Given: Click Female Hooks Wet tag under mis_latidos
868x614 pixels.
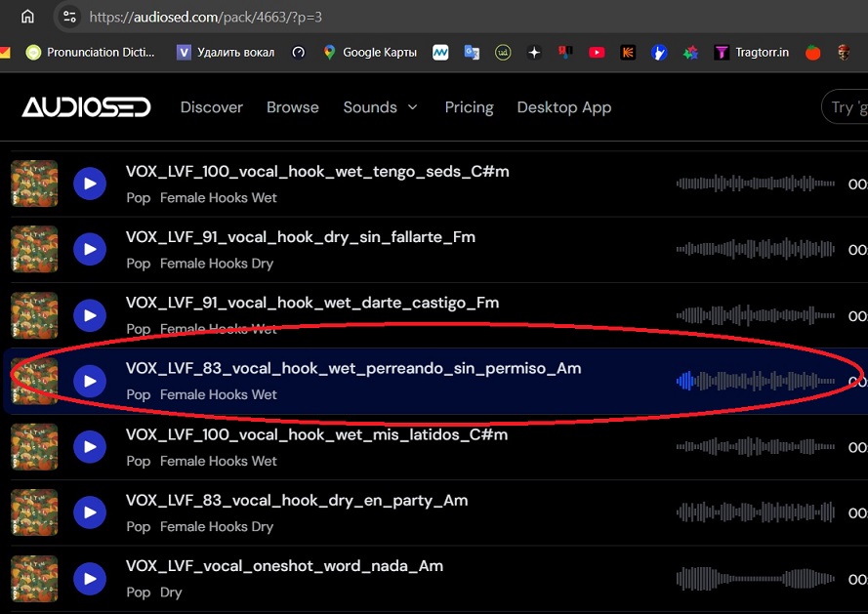Looking at the screenshot, I should tap(218, 461).
